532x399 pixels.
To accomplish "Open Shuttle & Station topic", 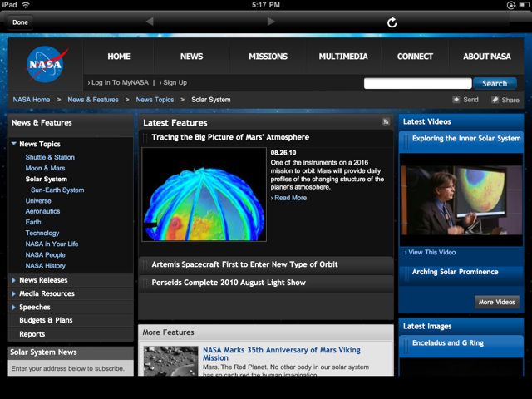I will (50, 157).
